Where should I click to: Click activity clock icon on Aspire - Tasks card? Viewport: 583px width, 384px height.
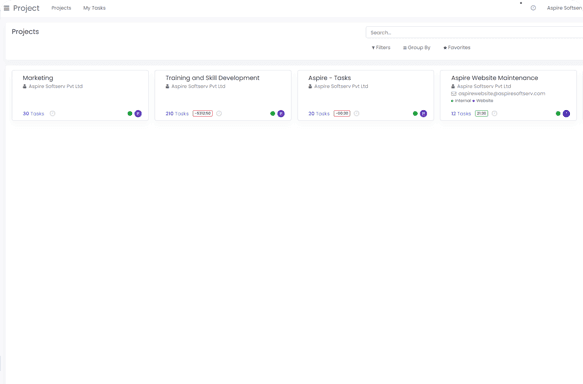[357, 113]
